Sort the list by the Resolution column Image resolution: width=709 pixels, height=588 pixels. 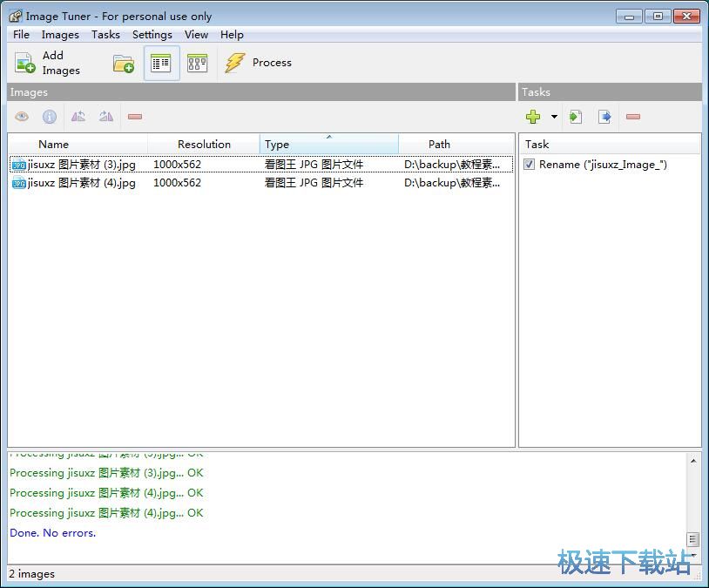[204, 145]
